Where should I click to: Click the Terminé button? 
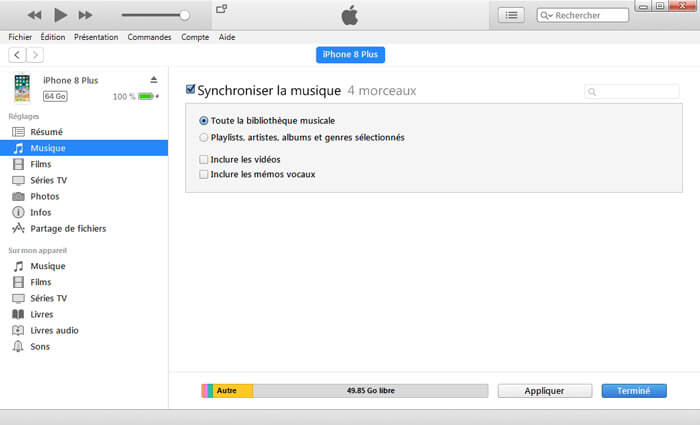[x=634, y=391]
